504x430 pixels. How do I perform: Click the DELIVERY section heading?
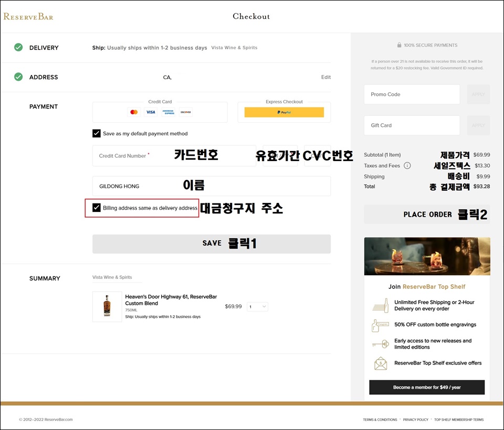(x=44, y=48)
